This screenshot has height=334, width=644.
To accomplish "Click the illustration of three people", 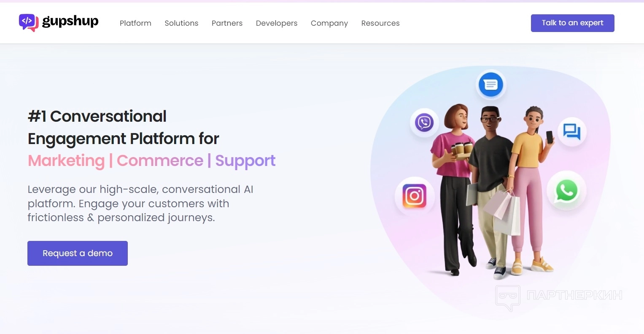I will click(x=492, y=190).
